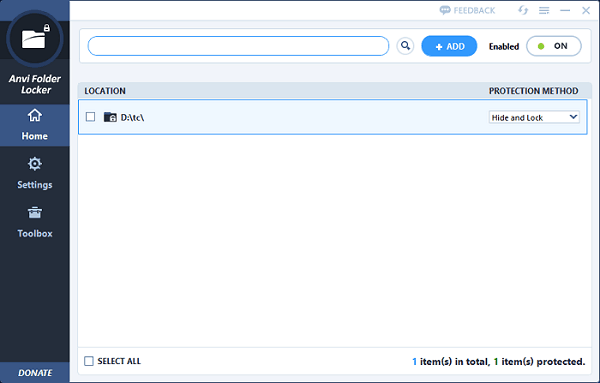
Task: Click the PROTECTION METHOD column header
Action: [x=533, y=91]
